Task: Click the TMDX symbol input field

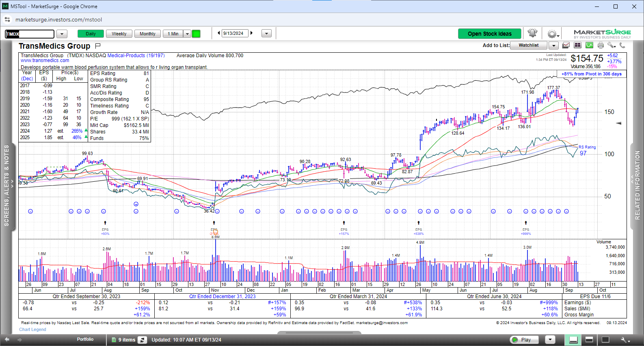Action: 30,34
